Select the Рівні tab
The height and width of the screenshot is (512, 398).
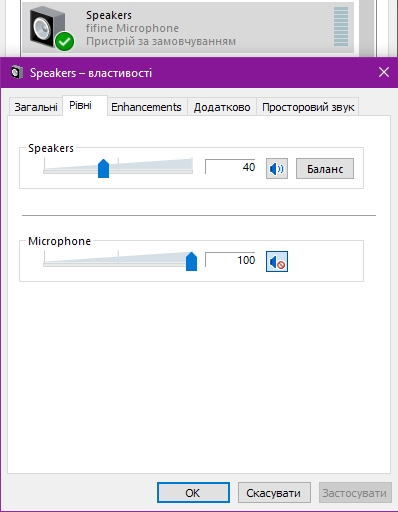[80, 106]
